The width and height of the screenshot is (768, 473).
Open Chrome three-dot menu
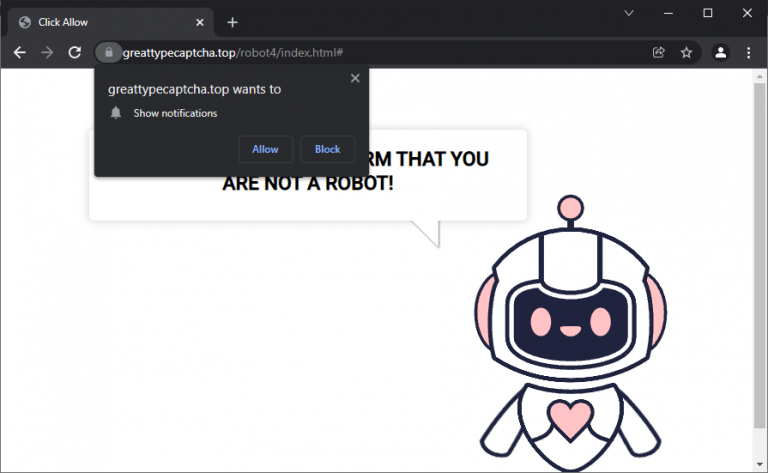tap(748, 52)
